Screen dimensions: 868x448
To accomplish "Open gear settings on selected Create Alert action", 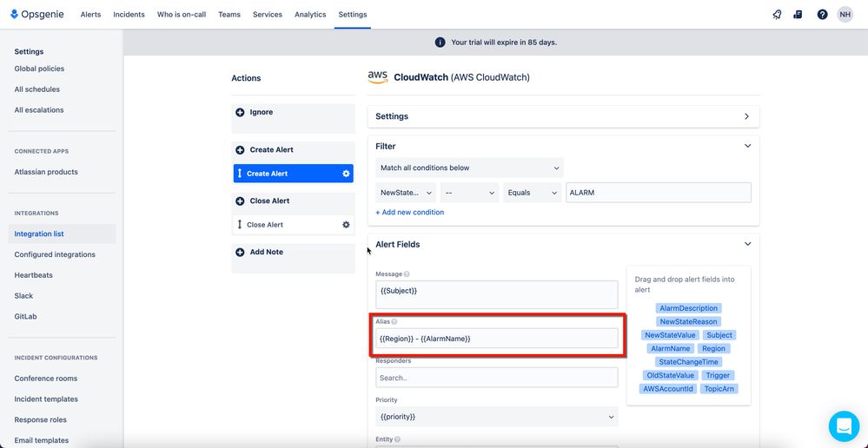I will pos(346,174).
